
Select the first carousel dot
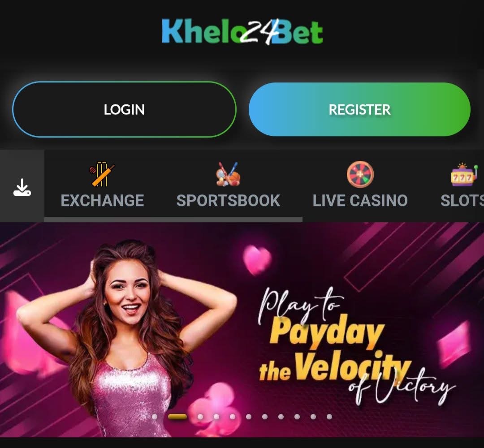(x=155, y=417)
